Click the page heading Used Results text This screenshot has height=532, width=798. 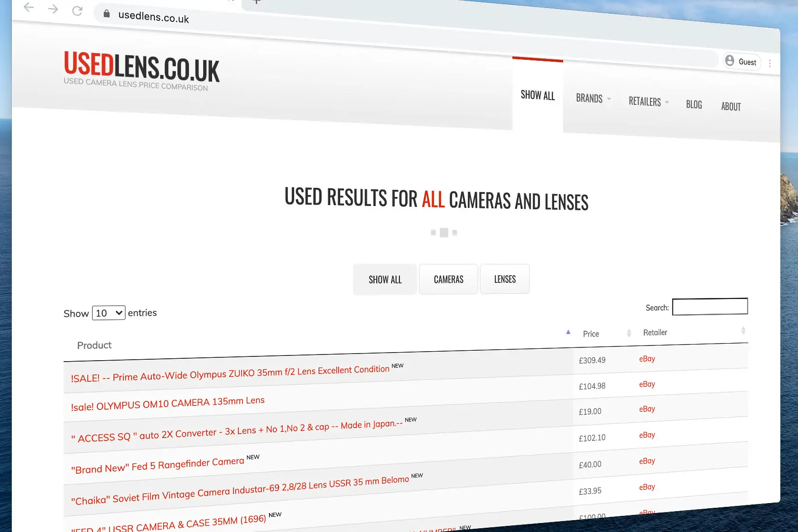point(436,199)
